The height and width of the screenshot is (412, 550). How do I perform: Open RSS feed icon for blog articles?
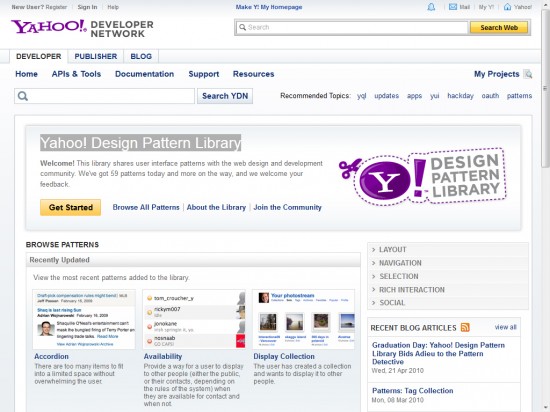[x=465, y=327]
